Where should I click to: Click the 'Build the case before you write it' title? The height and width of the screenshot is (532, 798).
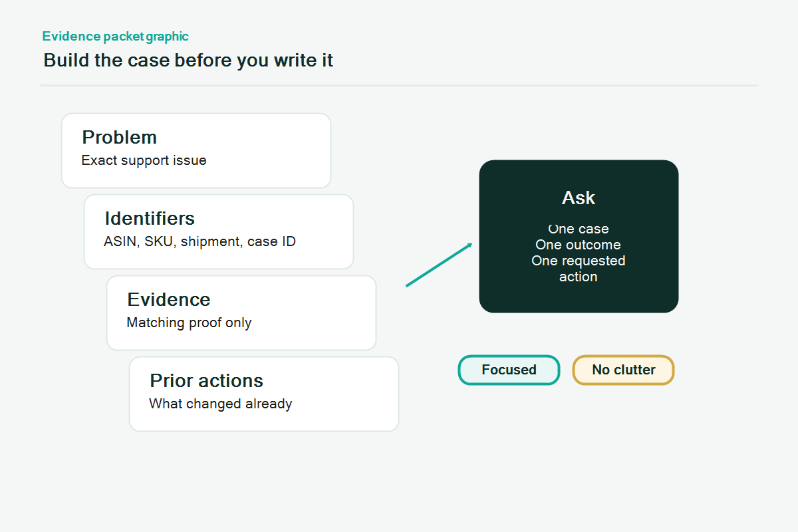tap(188, 61)
